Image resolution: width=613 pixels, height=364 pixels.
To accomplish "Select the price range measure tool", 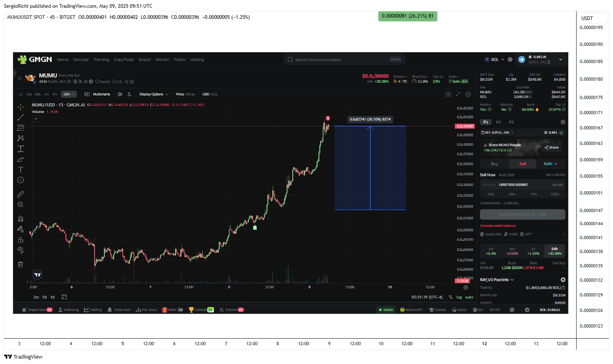I will [20, 149].
